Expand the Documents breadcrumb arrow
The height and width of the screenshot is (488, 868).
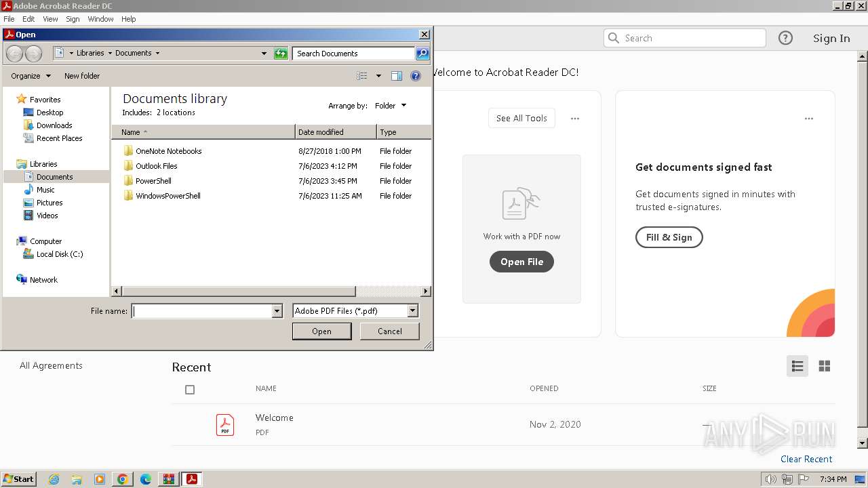(x=157, y=54)
